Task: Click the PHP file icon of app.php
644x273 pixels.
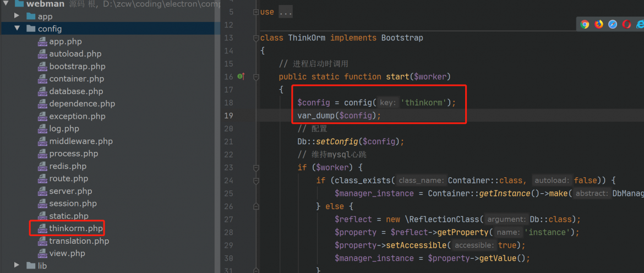Action: coord(43,41)
